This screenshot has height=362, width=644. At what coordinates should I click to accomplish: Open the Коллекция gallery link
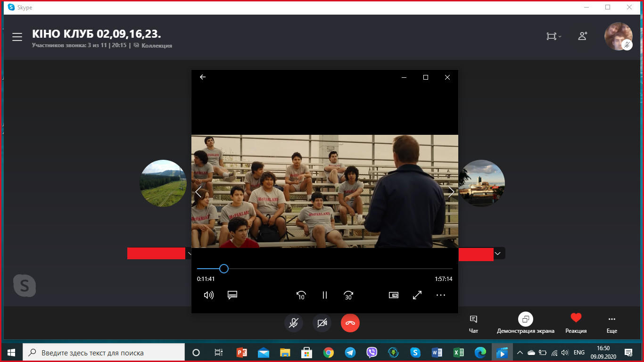pyautogui.click(x=153, y=46)
